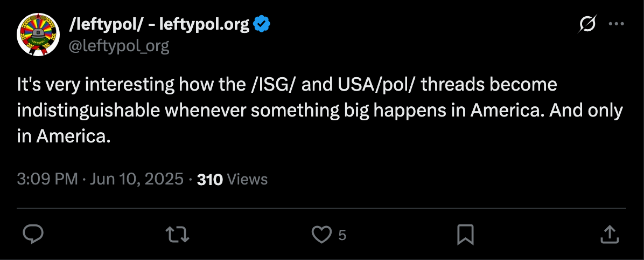Screen dimensions: 644x260
Task: Click the 3:09 PM timestamp
Action: pos(47,179)
